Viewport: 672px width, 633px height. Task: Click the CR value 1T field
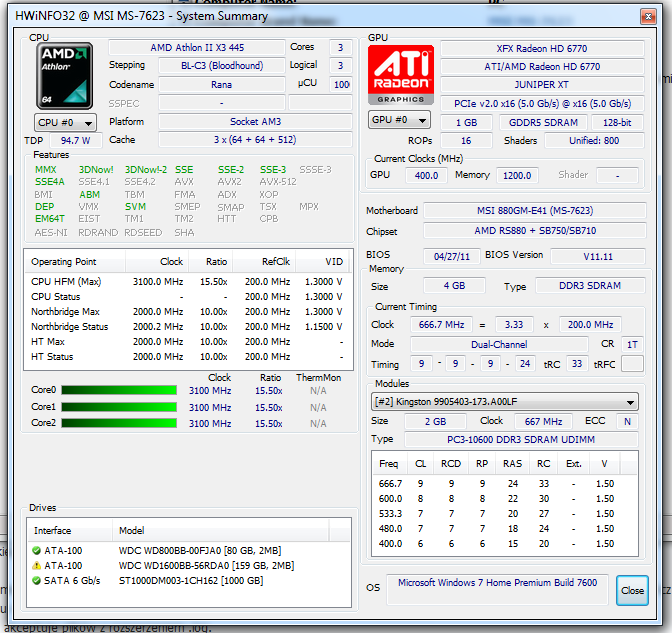point(632,345)
